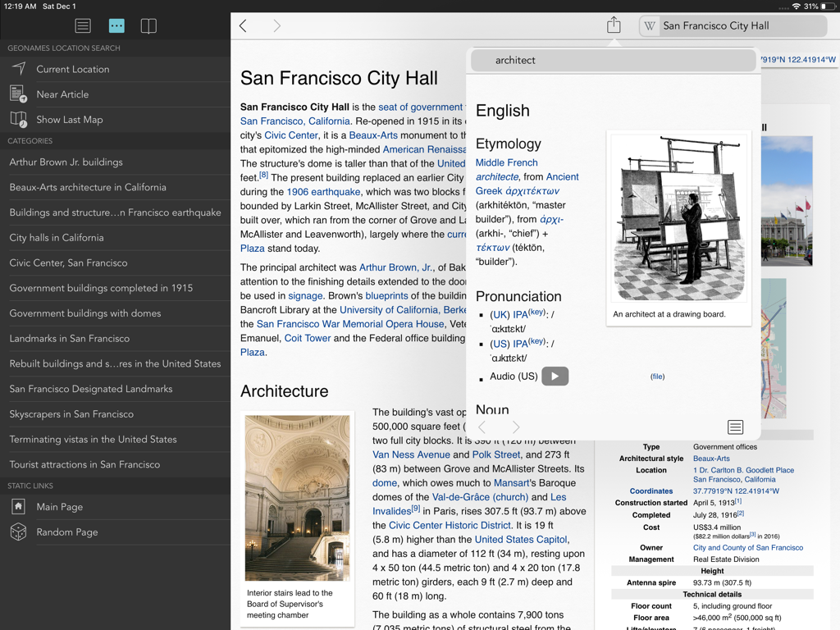Viewport: 840px width, 630px height.
Task: Open the article list icon in sidebar header
Action: 82,25
